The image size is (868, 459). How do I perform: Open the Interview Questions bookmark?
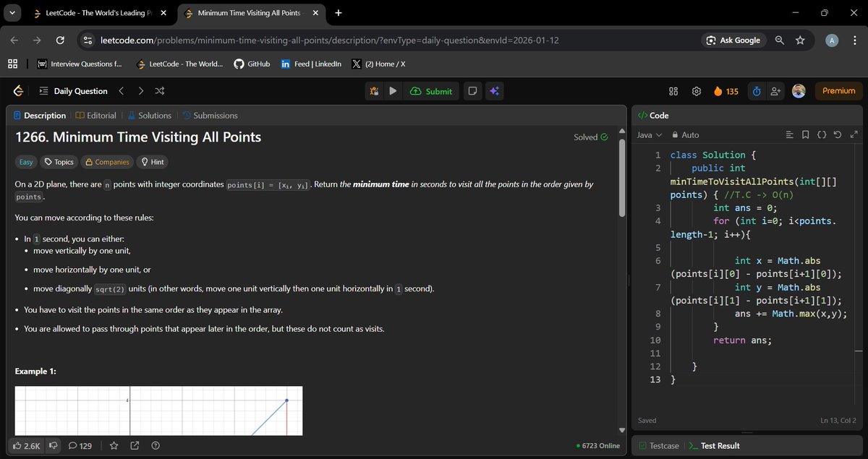80,64
